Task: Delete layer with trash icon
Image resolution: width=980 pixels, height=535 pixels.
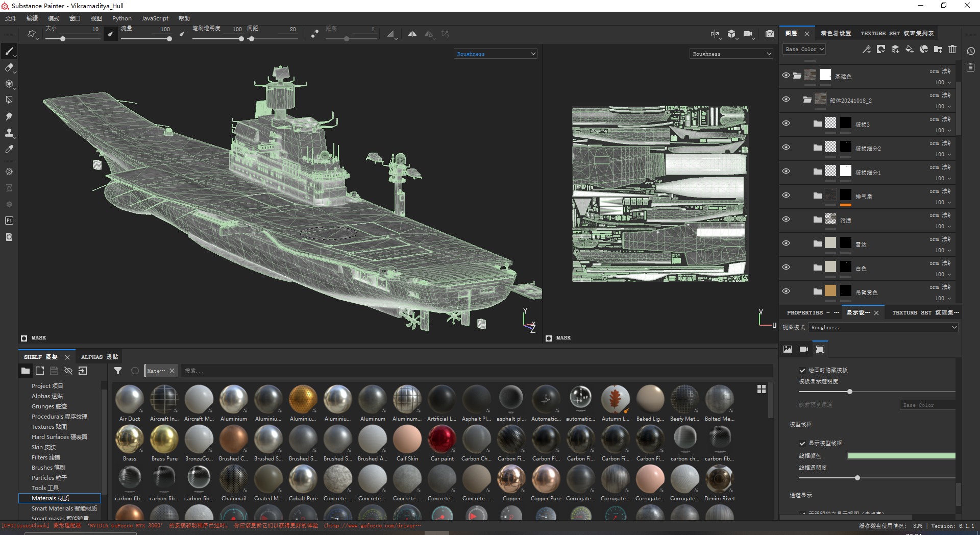Action: (x=952, y=50)
